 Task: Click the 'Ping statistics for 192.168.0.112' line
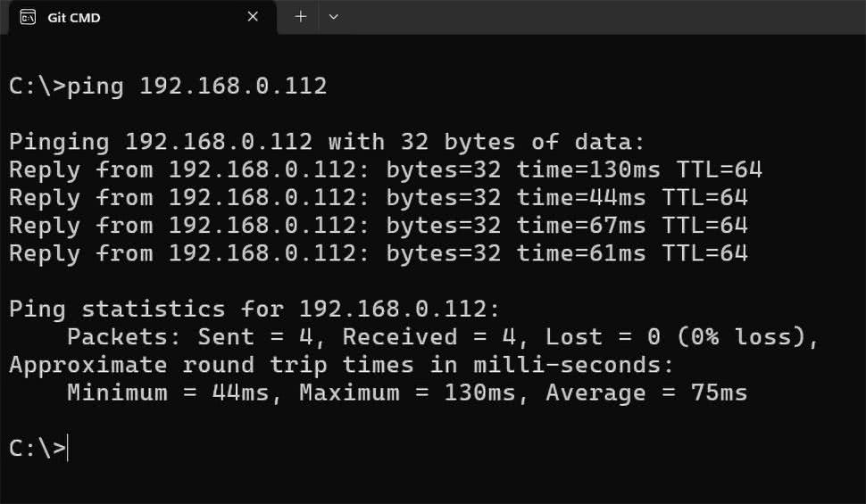click(254, 310)
